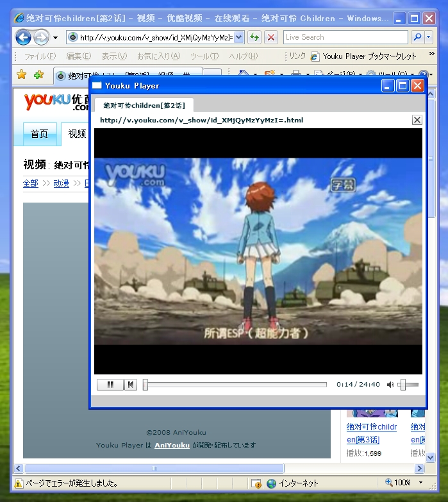Click the horizontal scrollbar left arrow
The image size is (448, 502).
18,469
